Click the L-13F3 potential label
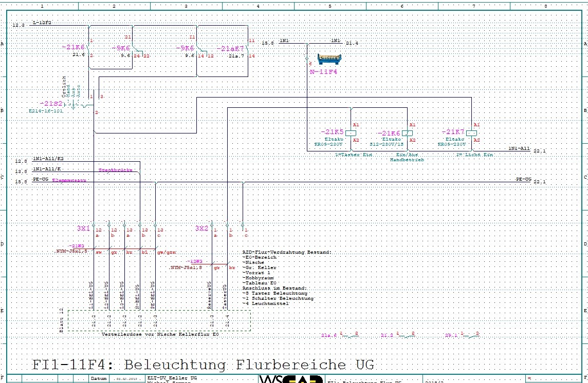 click(x=42, y=23)
